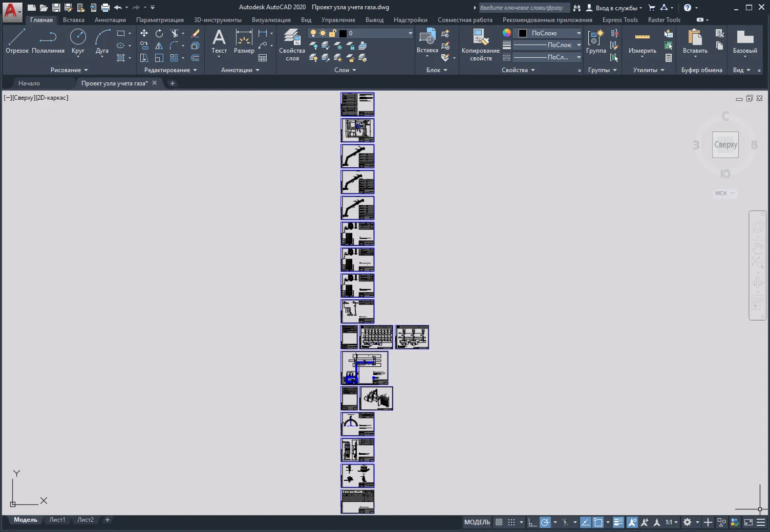Open the МСК coordinate system dropdown

[725, 193]
